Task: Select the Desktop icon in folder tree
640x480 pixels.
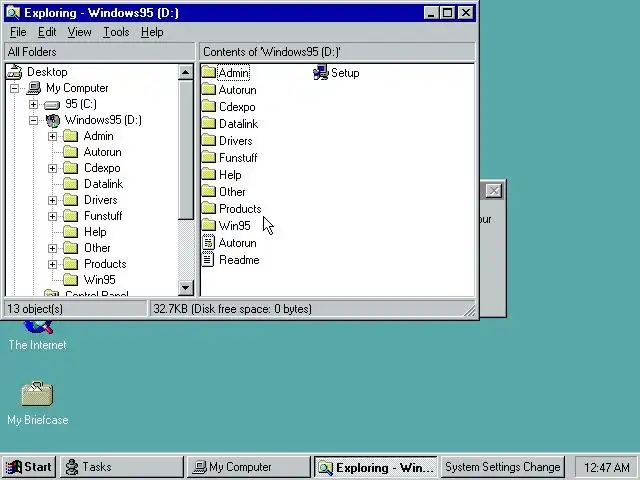Action: pyautogui.click(x=15, y=72)
